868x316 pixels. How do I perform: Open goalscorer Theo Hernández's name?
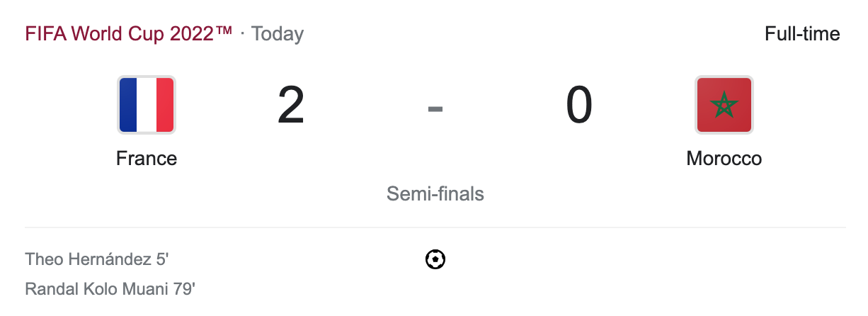[88, 259]
